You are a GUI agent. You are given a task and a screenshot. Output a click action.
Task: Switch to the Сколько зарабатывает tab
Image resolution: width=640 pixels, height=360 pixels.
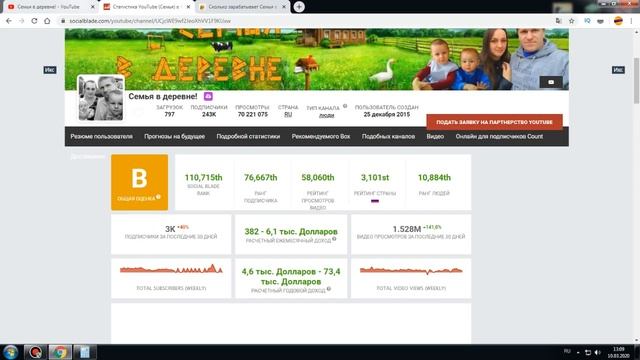click(242, 7)
